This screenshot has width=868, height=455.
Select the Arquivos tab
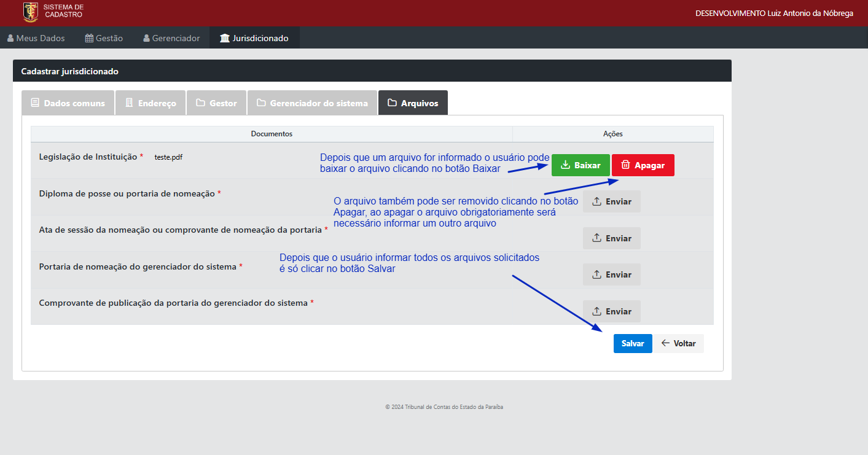tap(413, 103)
